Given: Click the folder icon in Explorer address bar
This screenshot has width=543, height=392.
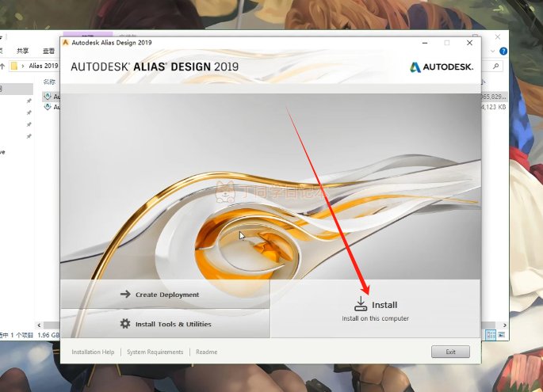Looking at the screenshot, I should 14,66.
